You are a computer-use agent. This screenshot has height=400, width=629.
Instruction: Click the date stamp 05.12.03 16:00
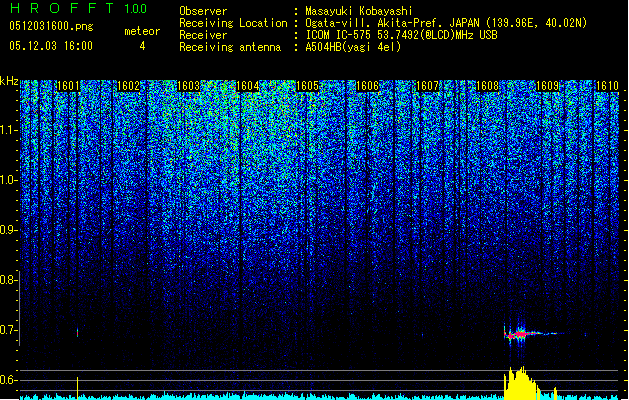coord(51,46)
